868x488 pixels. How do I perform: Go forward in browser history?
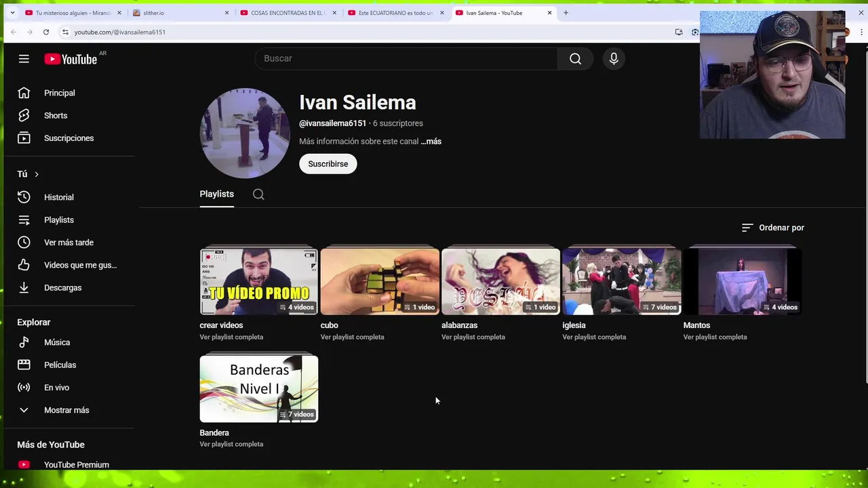coord(30,32)
